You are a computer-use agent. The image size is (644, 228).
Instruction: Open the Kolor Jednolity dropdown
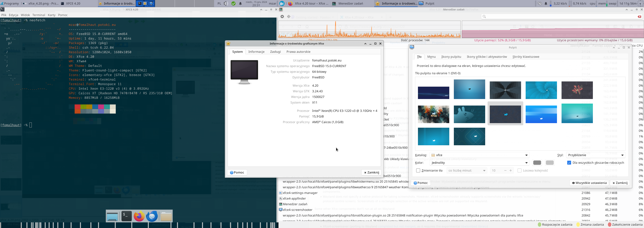coord(480,163)
